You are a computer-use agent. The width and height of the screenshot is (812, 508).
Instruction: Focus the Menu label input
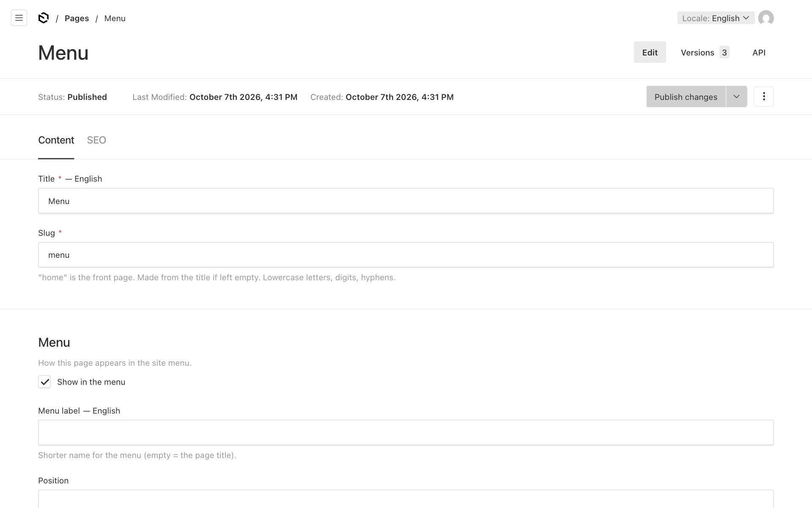coord(406,433)
